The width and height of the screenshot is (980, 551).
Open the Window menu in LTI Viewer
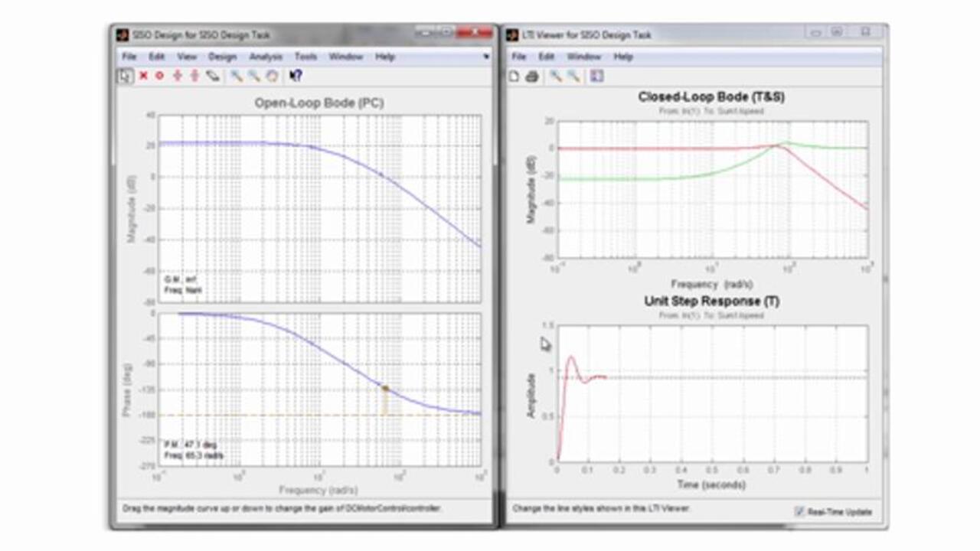tap(583, 57)
